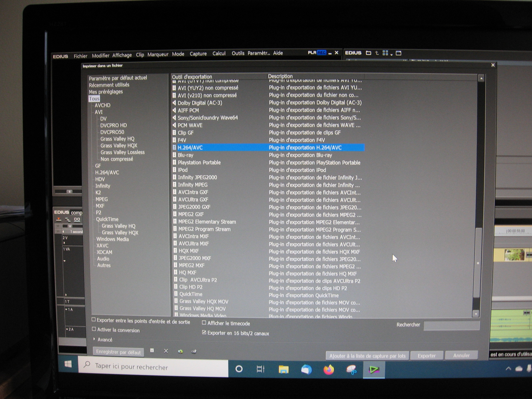Select Windows Media in the category tree
The width and height of the screenshot is (532, 399).
(x=112, y=239)
